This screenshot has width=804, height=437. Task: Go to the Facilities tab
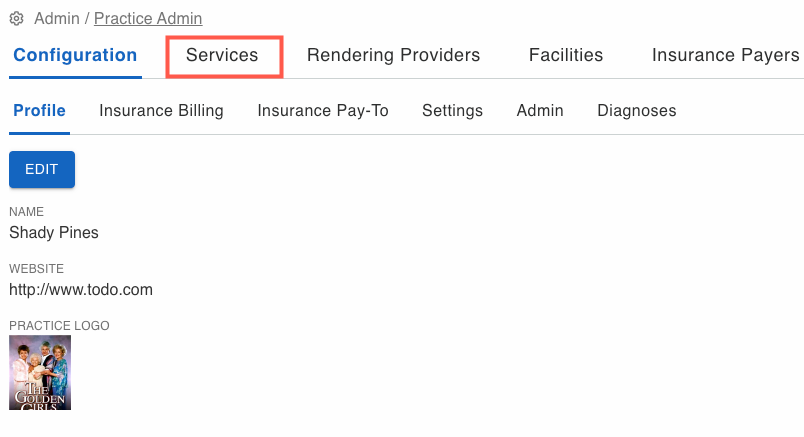(x=566, y=55)
